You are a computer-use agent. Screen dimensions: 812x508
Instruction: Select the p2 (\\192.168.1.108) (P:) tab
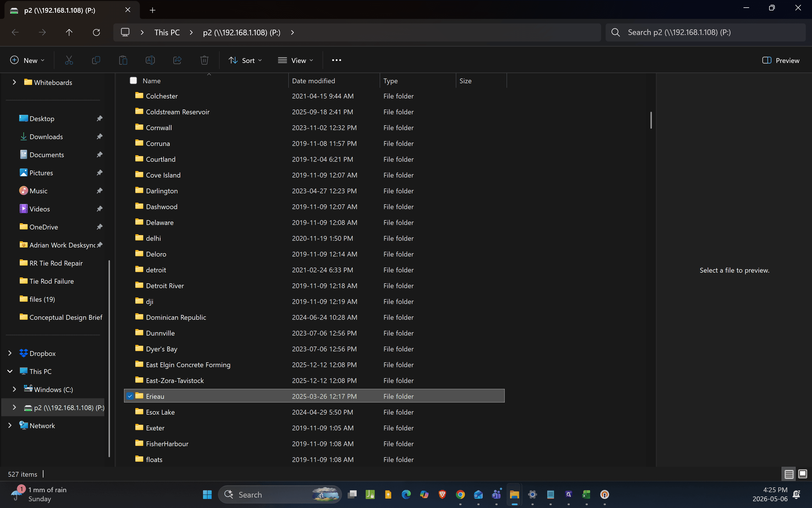pos(72,10)
